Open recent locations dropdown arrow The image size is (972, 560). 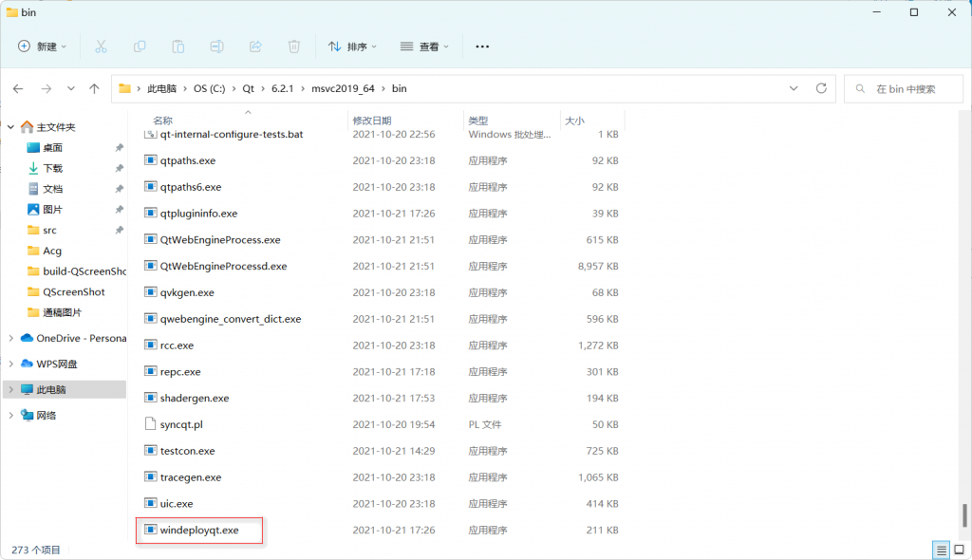(71, 88)
